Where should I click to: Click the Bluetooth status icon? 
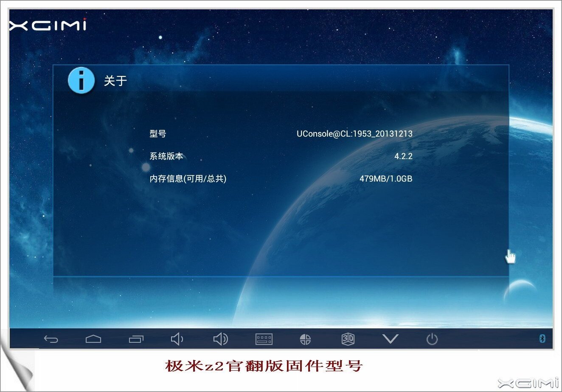tap(542, 338)
